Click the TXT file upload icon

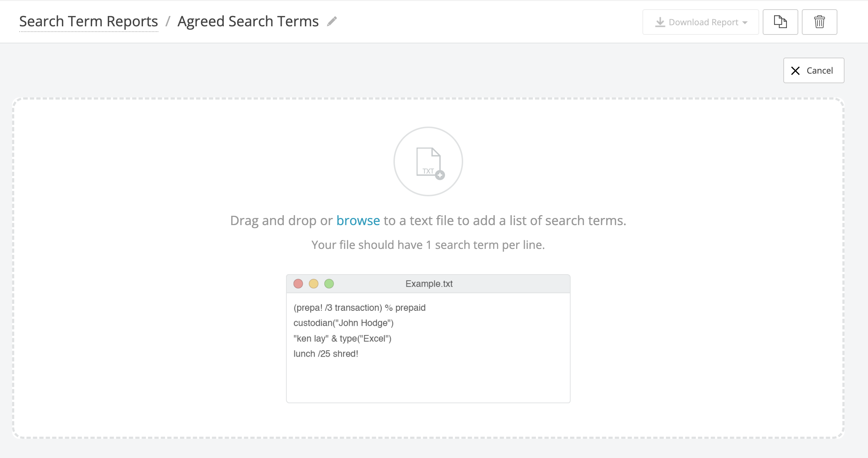[x=428, y=161]
